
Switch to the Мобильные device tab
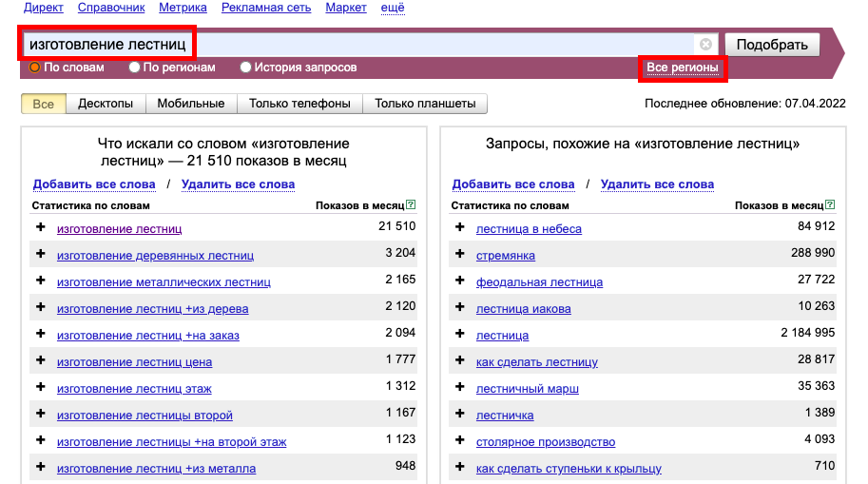tap(190, 104)
